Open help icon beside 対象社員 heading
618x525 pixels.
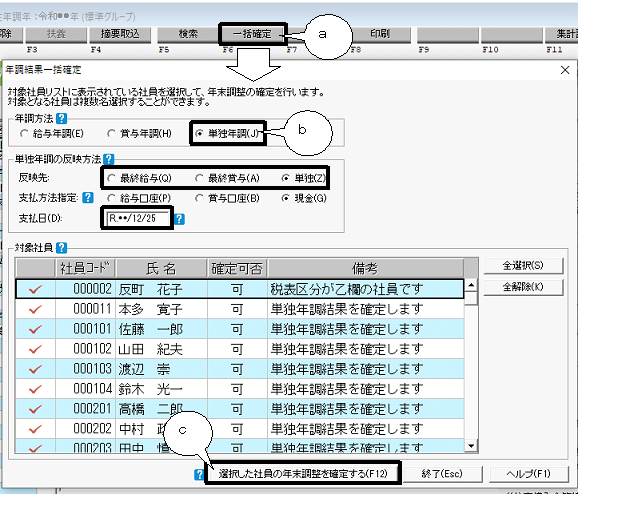click(x=61, y=248)
